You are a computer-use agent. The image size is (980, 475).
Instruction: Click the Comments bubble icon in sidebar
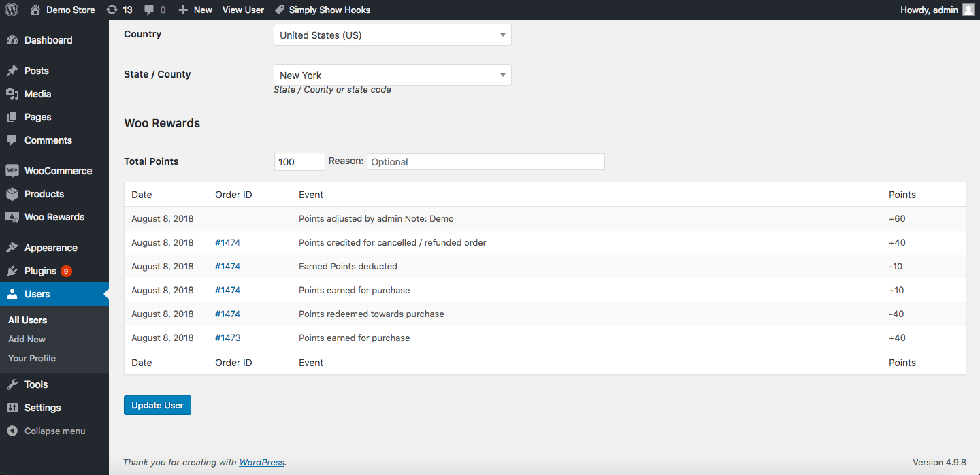[x=12, y=140]
